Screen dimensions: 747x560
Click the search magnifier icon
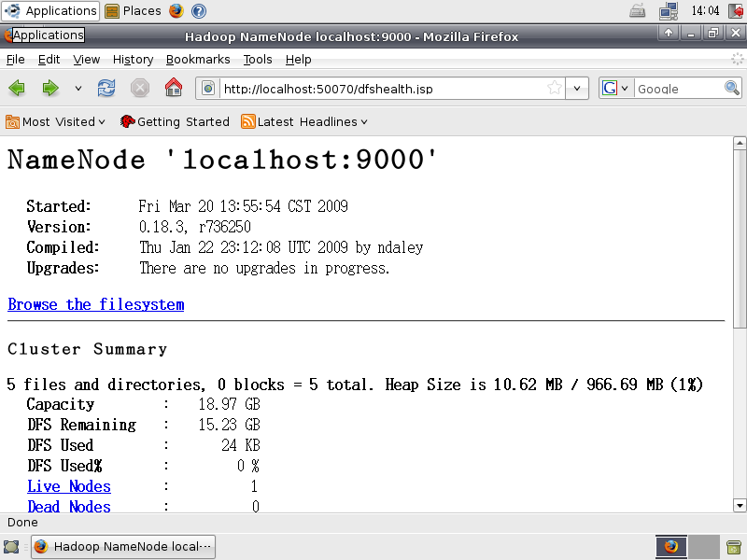click(x=732, y=88)
